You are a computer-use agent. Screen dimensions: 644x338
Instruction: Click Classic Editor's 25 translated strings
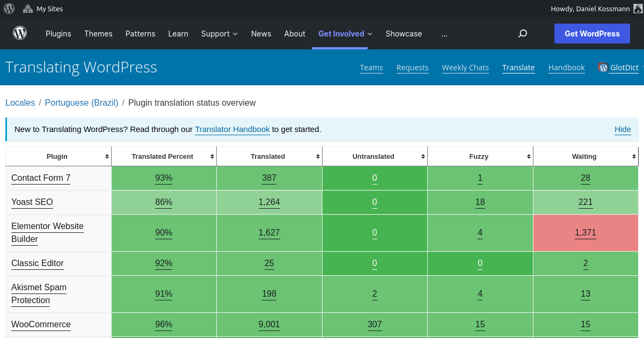(x=269, y=263)
